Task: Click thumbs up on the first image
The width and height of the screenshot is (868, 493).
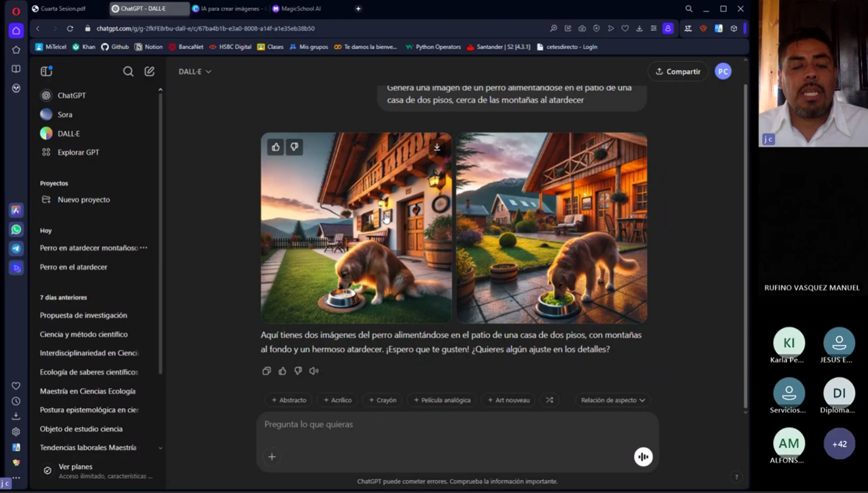Action: pos(276,147)
